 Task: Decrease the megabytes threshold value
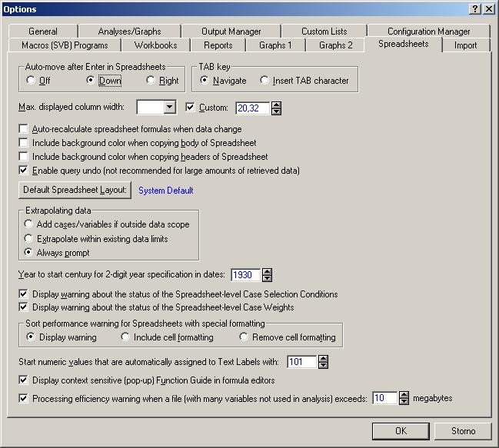pos(404,401)
